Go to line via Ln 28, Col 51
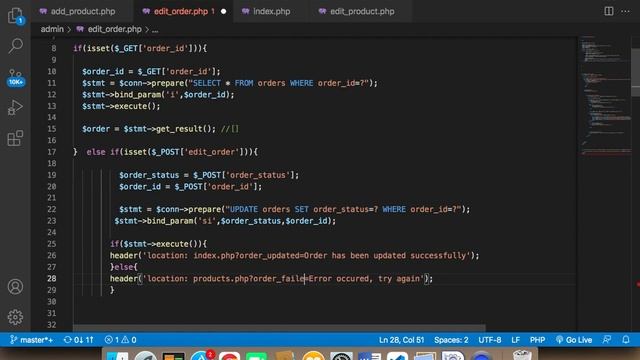Viewport: 640px width, 360px height. point(401,340)
